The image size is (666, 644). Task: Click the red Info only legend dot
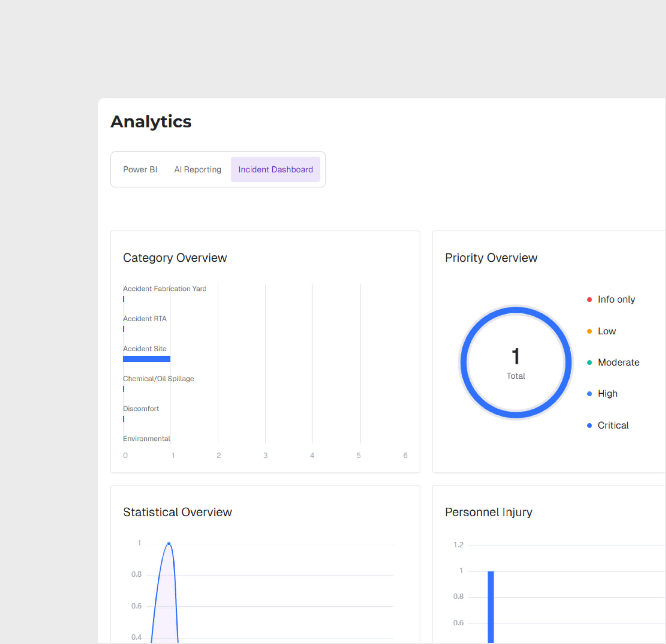[x=590, y=300]
